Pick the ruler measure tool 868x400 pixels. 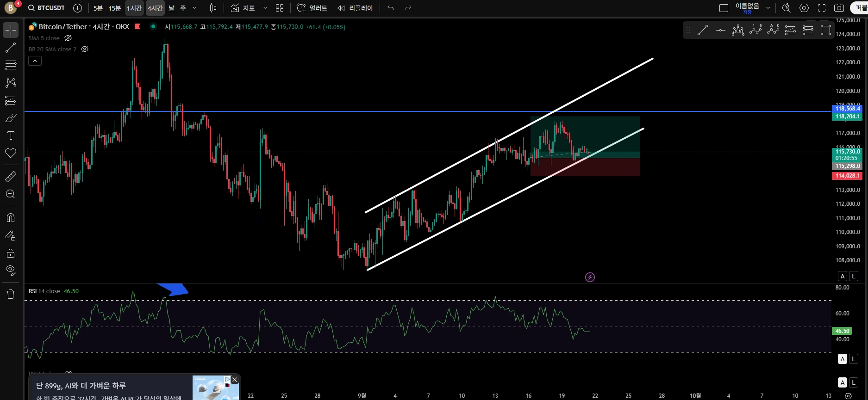(10, 176)
